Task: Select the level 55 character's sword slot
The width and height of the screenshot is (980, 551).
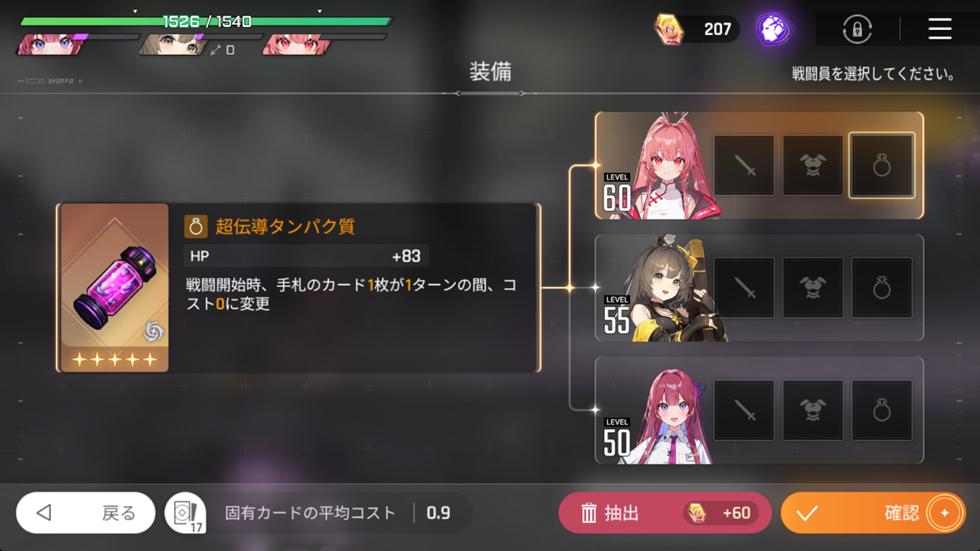Action: [744, 288]
